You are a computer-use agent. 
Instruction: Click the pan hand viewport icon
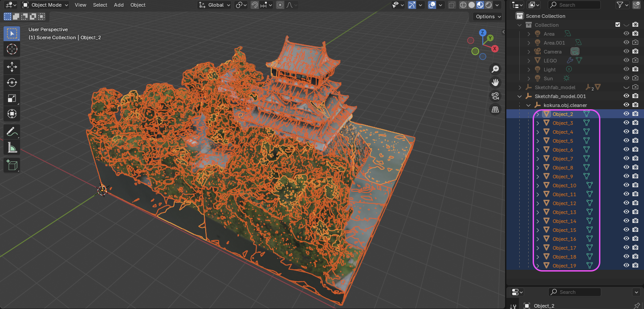tap(495, 82)
